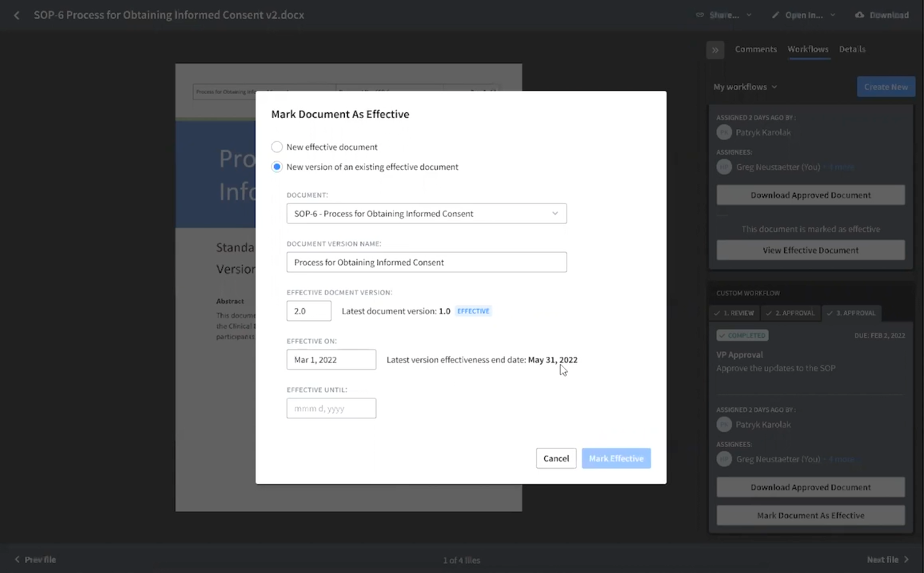924x573 pixels.
Task: Collapse sidebar with the double-chevron icon
Action: point(715,50)
